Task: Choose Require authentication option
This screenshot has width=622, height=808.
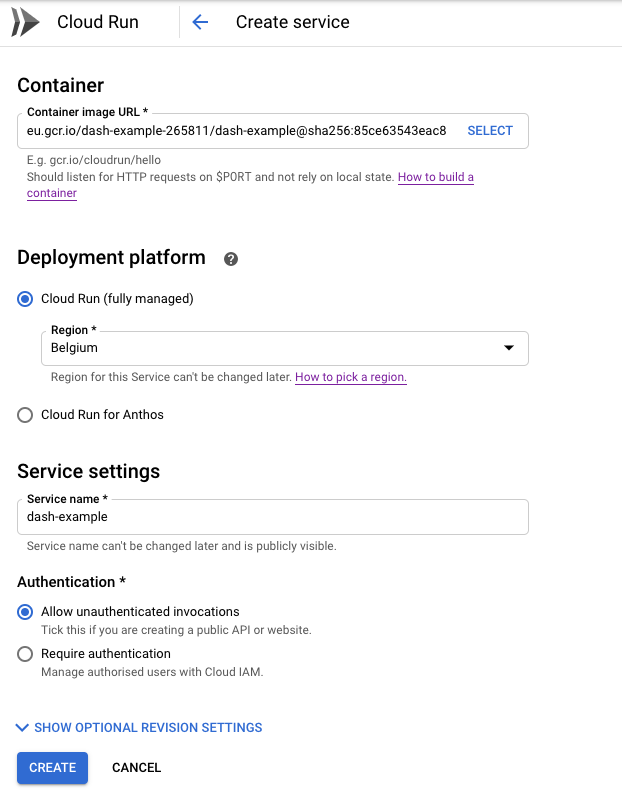Action: pos(25,654)
